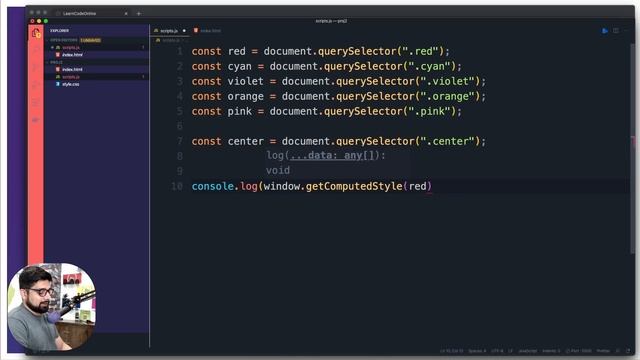Click the editor vertical scrollbar

coord(633,149)
